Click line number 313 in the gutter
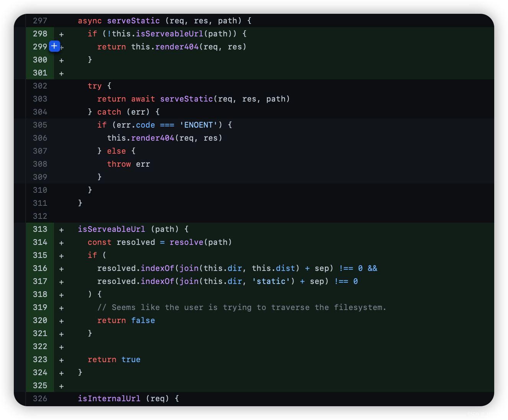 point(40,229)
